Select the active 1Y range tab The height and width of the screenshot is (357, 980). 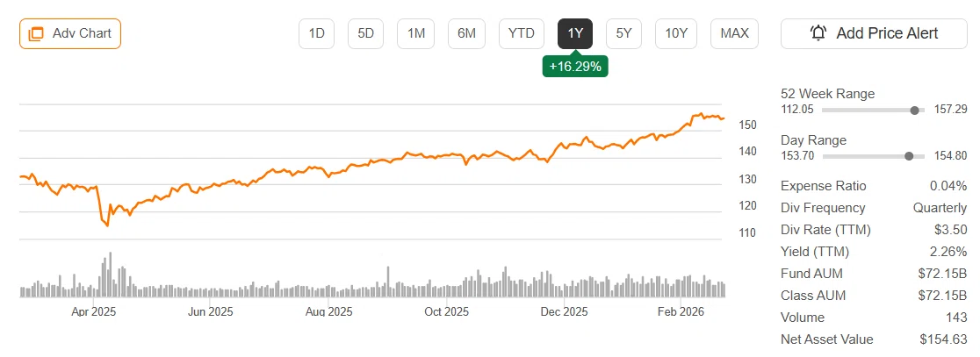point(575,33)
